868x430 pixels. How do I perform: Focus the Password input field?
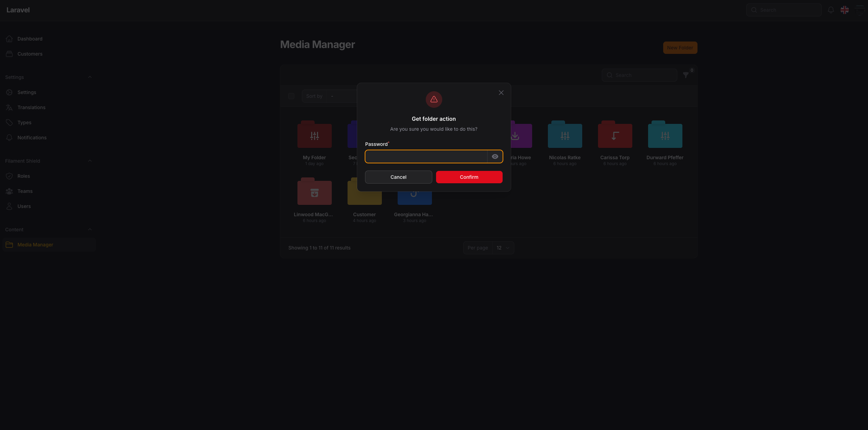[x=426, y=156]
